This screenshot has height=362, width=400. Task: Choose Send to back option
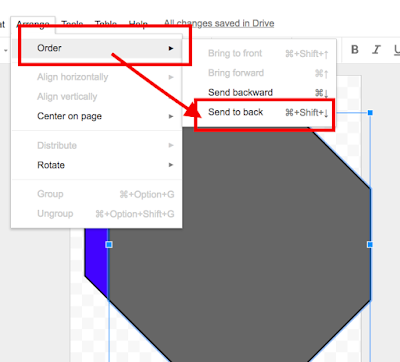pyautogui.click(x=265, y=113)
